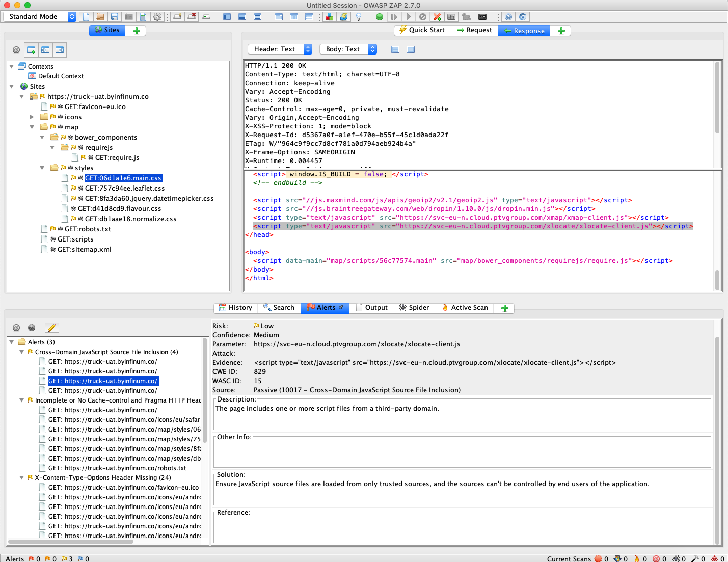Viewport: 728px width, 562px height.
Task: Click the lightbulb icon in main toolbar
Action: coord(359,17)
